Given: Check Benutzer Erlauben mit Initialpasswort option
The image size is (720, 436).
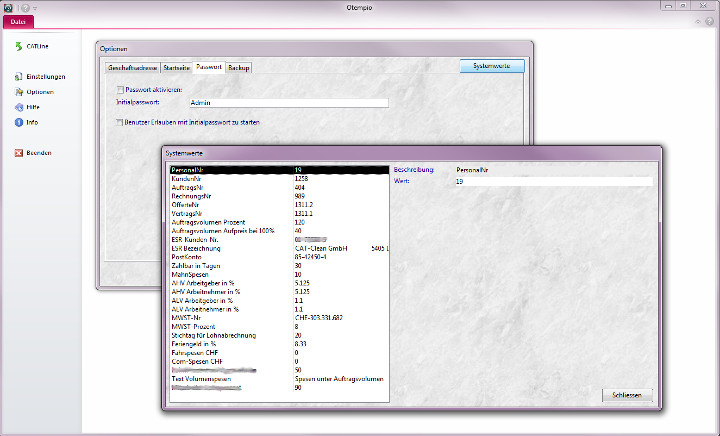Looking at the screenshot, I should click(x=119, y=121).
